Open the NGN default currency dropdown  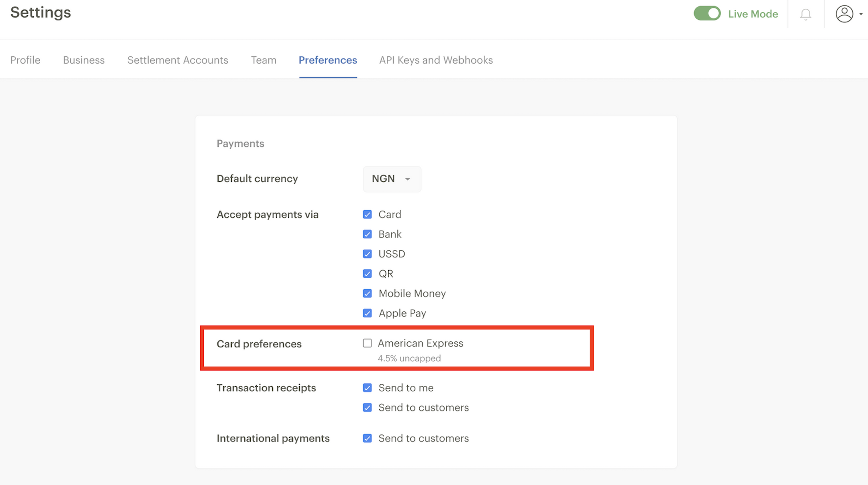[392, 179]
